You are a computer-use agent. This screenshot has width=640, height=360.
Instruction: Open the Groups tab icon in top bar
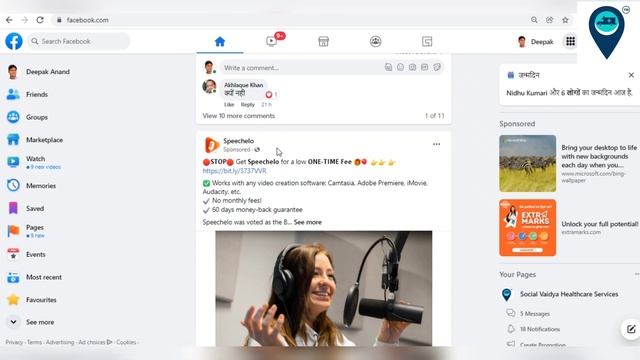(x=376, y=41)
